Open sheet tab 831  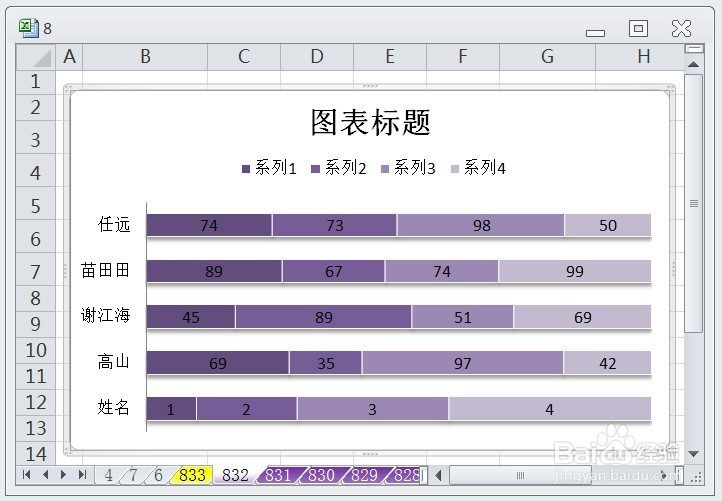pos(278,475)
